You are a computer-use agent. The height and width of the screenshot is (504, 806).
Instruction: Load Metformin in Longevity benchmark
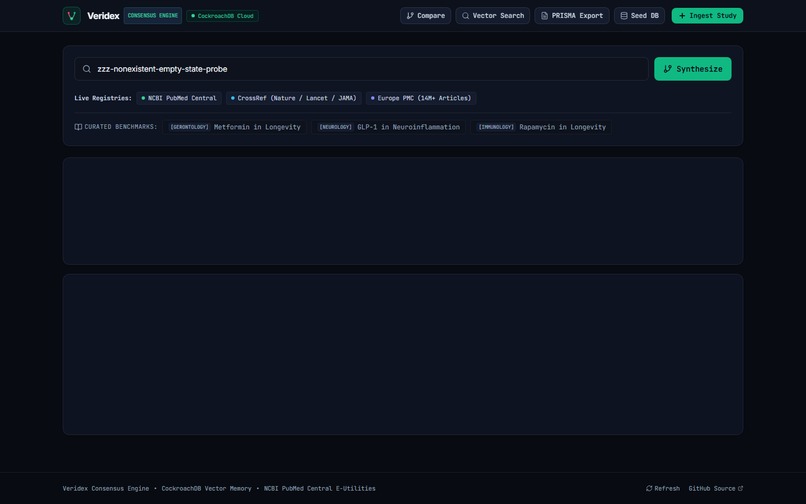pyautogui.click(x=235, y=127)
